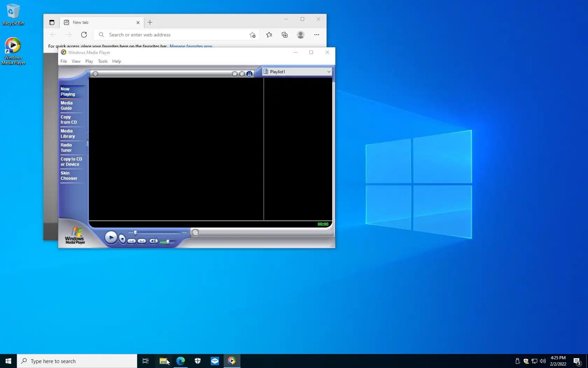Image resolution: width=588 pixels, height=368 pixels.
Task: Open the Tools menu in Media Player
Action: pyautogui.click(x=103, y=61)
